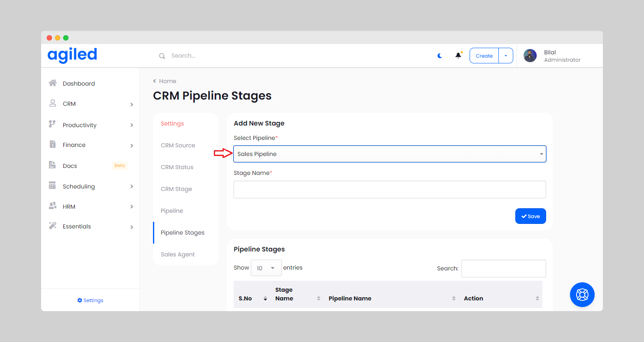Open the Create button dropdown arrow
Viewport: 644px width, 342px height.
coord(506,56)
